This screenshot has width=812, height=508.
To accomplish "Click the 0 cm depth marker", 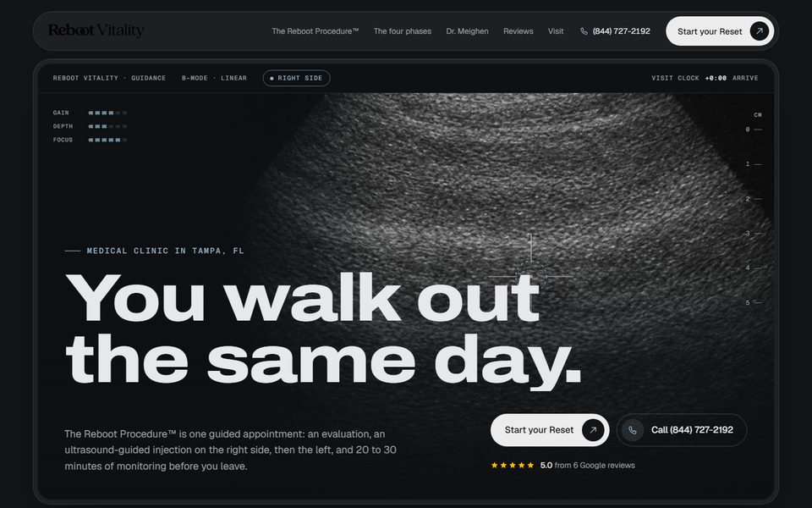I will tap(754, 130).
